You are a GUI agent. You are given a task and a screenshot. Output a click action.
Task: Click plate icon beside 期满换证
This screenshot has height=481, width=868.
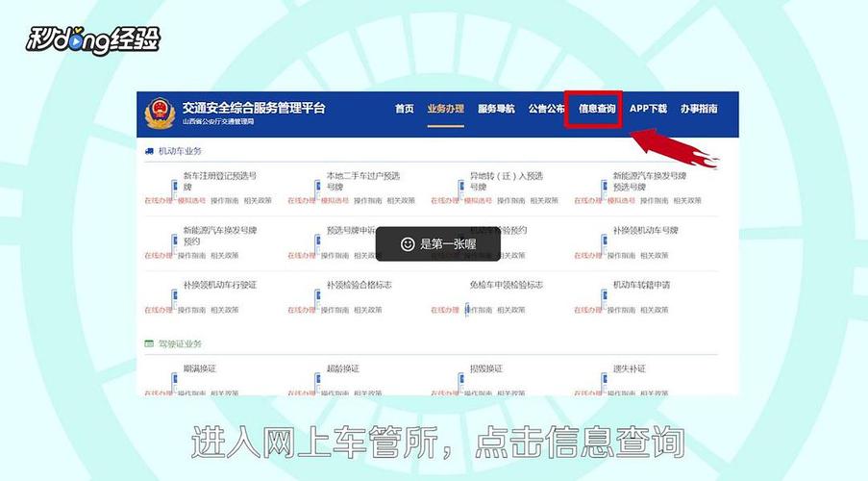pyautogui.click(x=174, y=382)
